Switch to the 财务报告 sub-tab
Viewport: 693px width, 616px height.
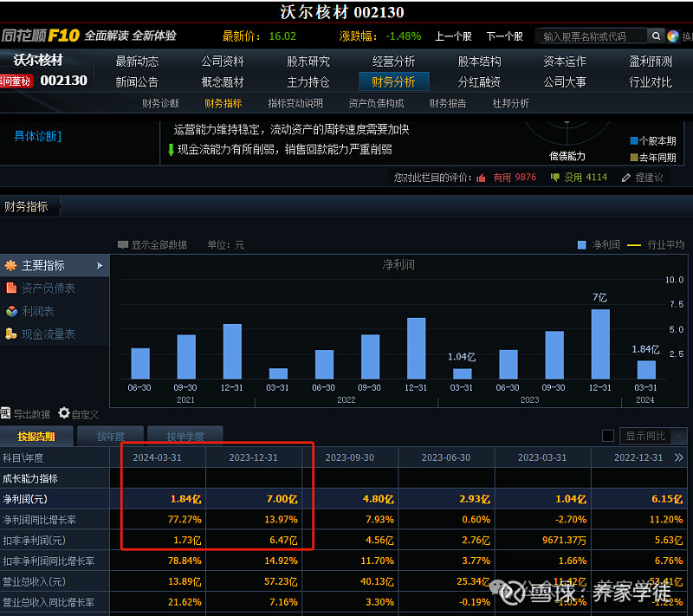tap(448, 103)
